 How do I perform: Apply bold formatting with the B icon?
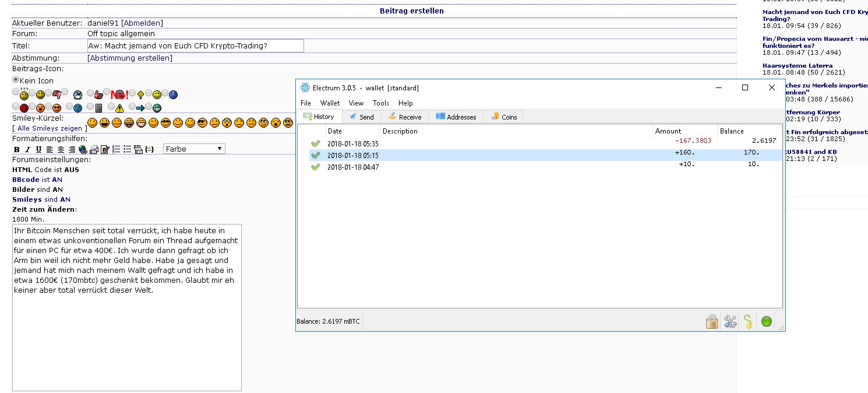(x=16, y=149)
